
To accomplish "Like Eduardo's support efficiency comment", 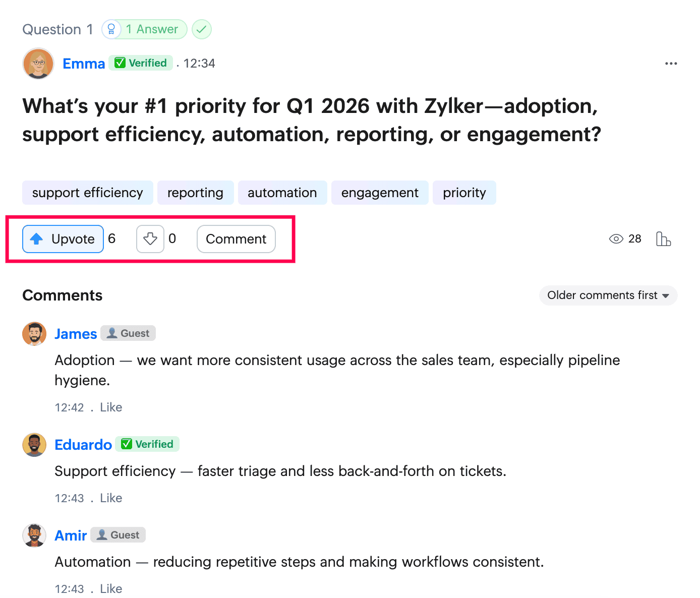I will 111,498.
